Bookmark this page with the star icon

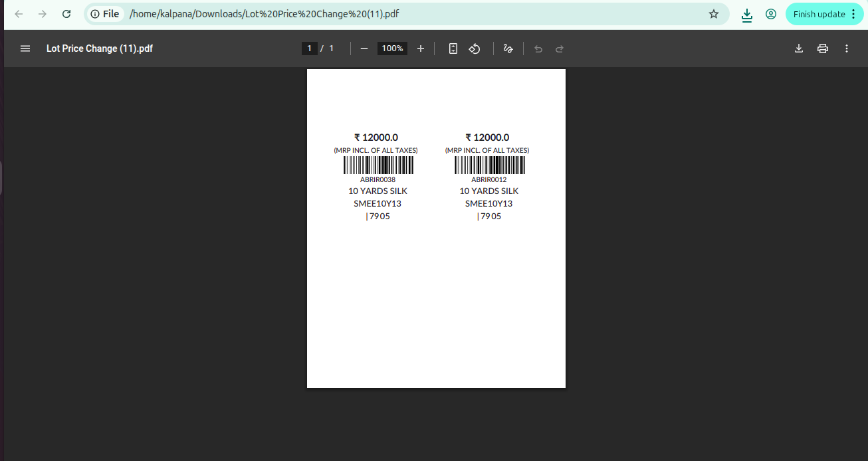coord(714,14)
